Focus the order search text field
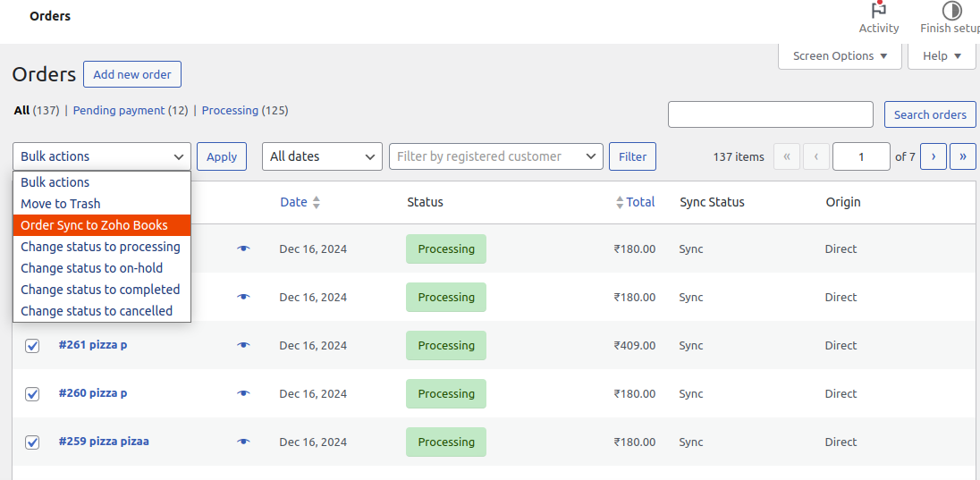The width and height of the screenshot is (980, 480). coord(770,114)
